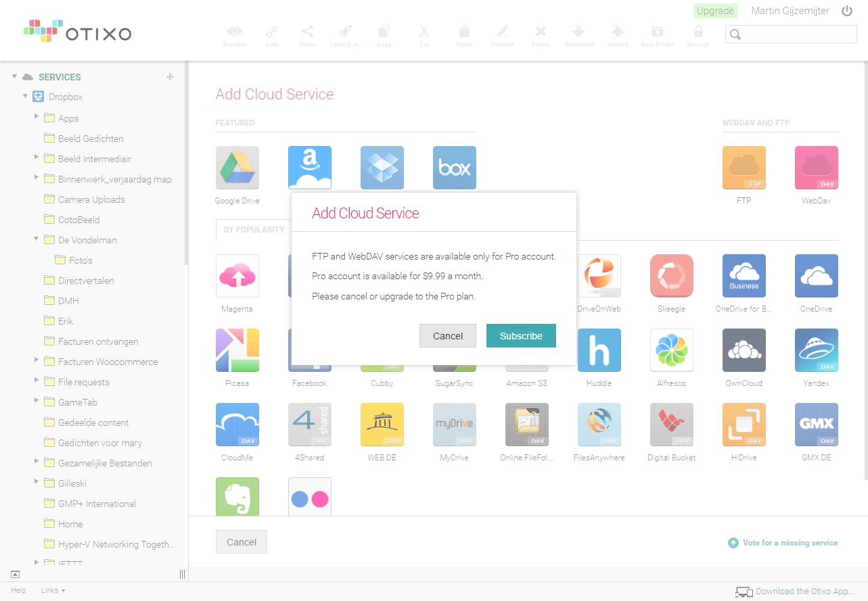Viewport: 868px width, 601px height.
Task: Expand the Beeld Intermediair folder
Action: coord(37,158)
